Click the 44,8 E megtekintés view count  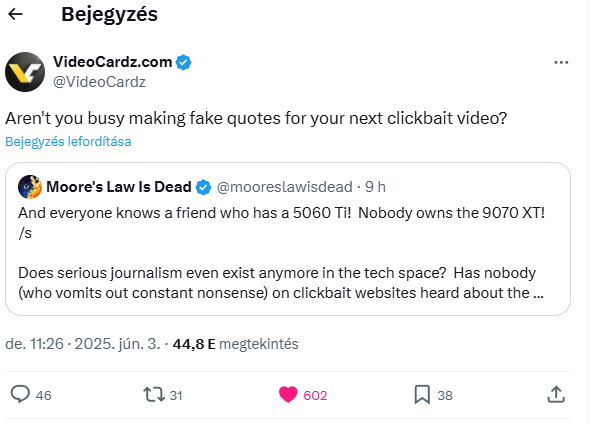click(x=236, y=344)
